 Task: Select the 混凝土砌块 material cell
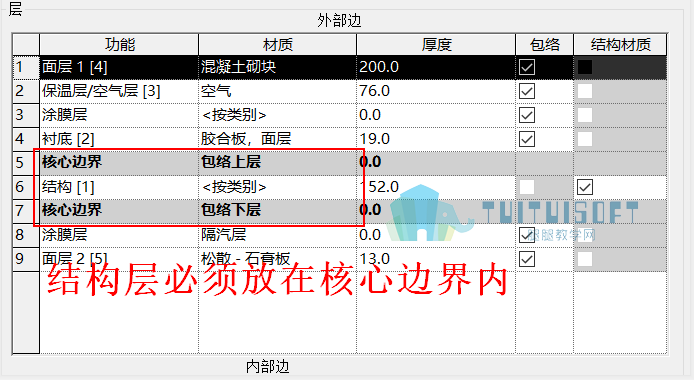click(278, 67)
